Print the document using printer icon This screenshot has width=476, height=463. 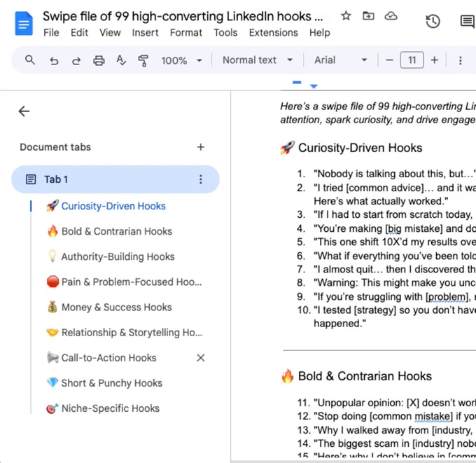coord(99,60)
